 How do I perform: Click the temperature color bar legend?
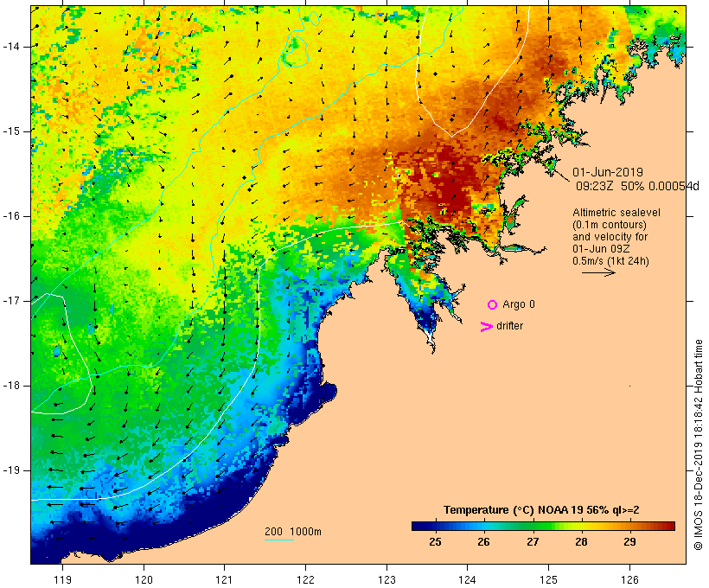tap(543, 526)
